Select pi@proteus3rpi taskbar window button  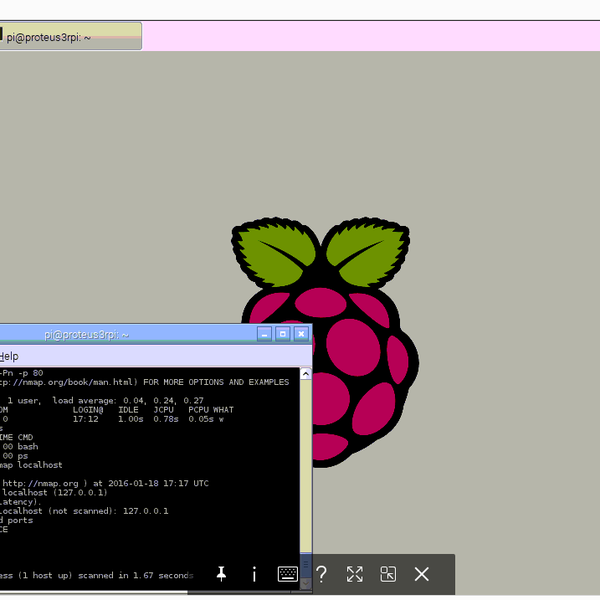click(70, 37)
